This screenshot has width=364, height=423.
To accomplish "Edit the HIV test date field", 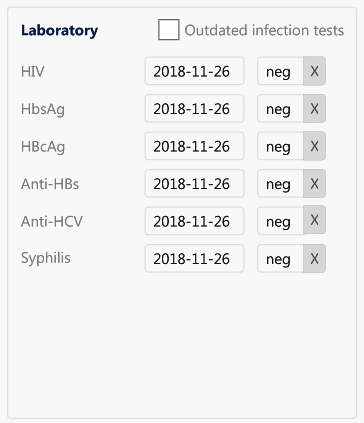I will (194, 71).
